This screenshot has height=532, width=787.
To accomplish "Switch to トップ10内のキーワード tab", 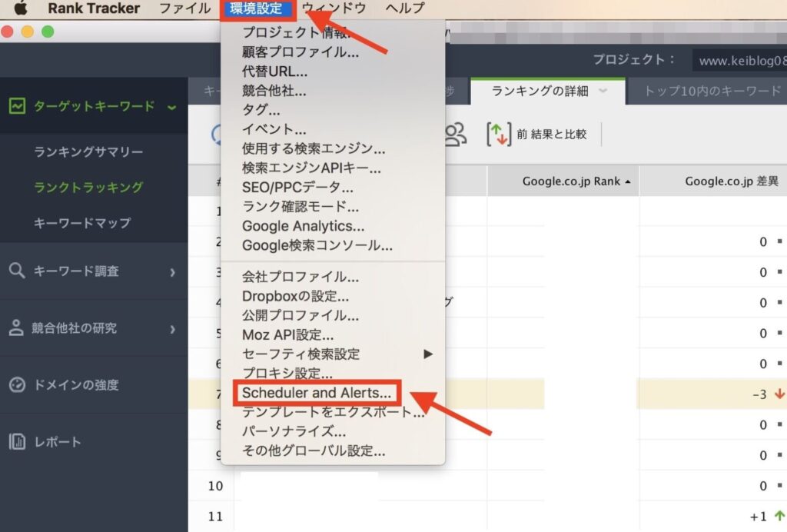I will [712, 91].
